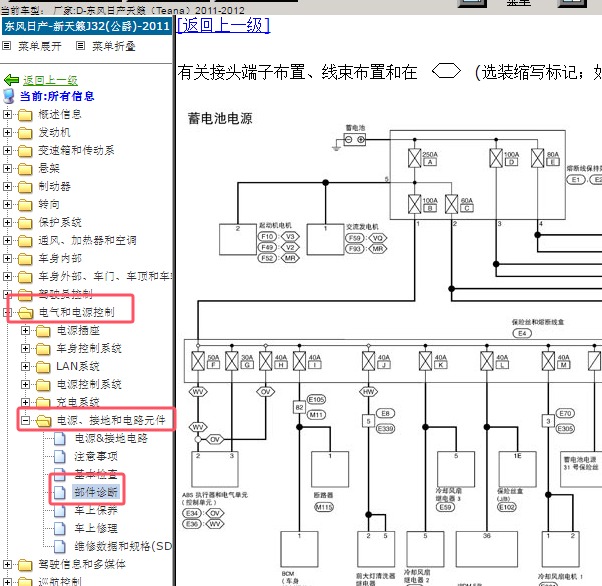The height and width of the screenshot is (586, 602).
Task: Click the 通风、加热器和空调 folder icon
Action: (x=25, y=241)
